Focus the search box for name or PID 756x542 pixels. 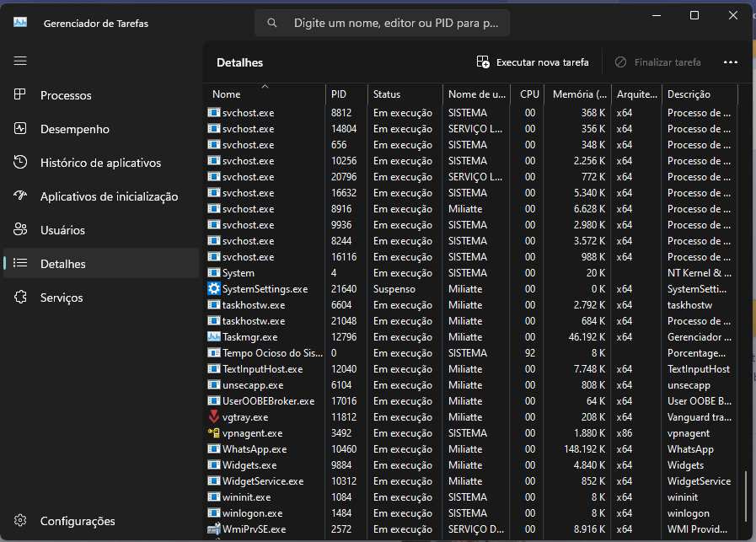(x=382, y=23)
